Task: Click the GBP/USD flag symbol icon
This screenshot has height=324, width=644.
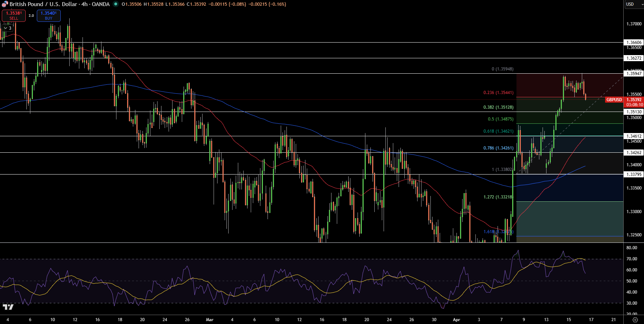Action: click(x=5, y=4)
